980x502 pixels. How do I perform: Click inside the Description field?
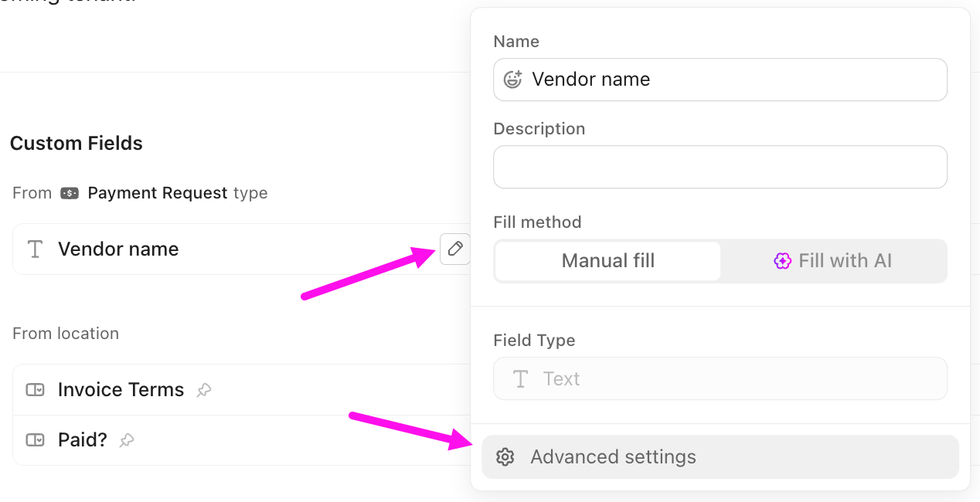pyautogui.click(x=720, y=167)
